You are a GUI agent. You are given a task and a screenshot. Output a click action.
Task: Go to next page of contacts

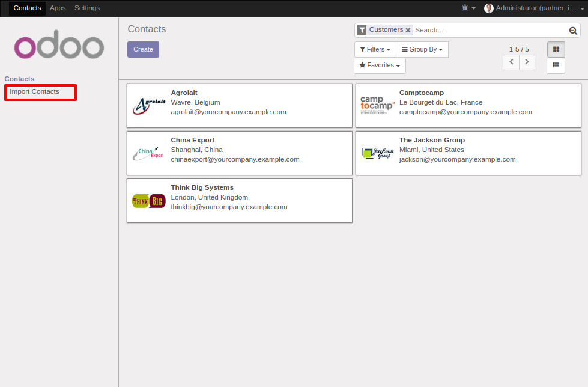click(527, 62)
